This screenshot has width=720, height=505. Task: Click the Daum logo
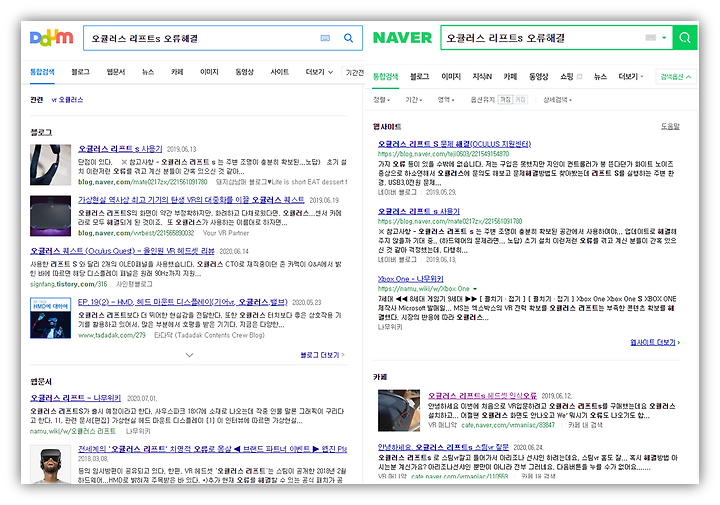pos(51,38)
